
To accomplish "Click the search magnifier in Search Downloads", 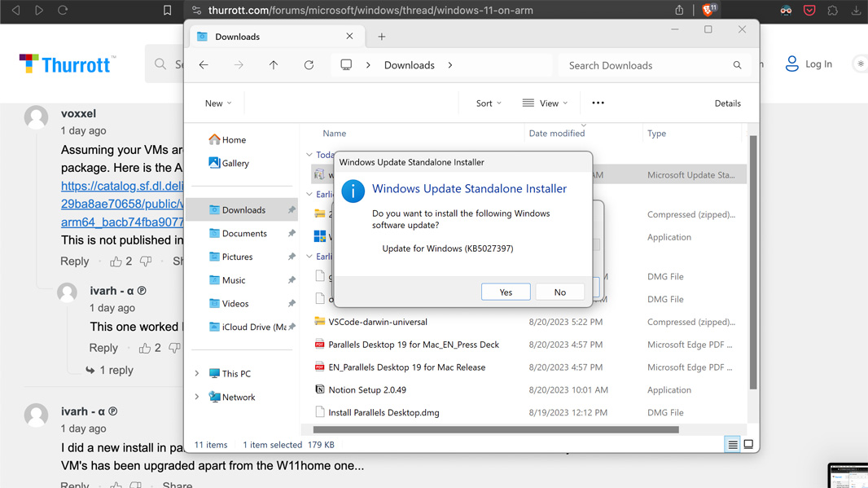I will [737, 64].
